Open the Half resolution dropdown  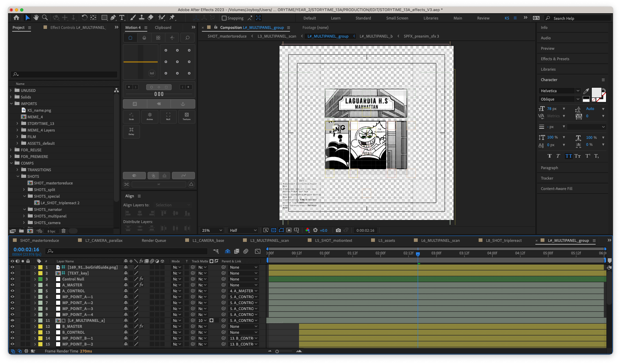point(243,230)
